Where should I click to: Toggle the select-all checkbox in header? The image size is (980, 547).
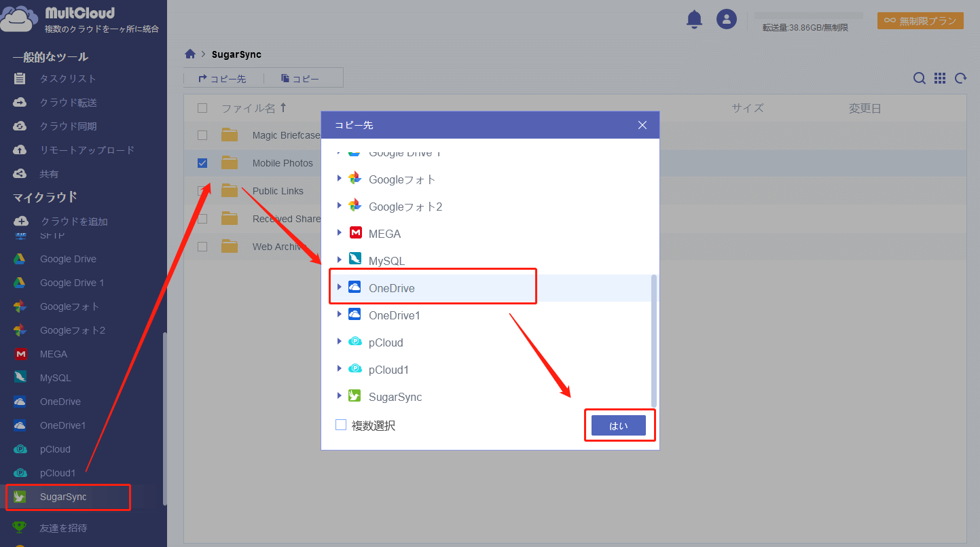(x=202, y=108)
